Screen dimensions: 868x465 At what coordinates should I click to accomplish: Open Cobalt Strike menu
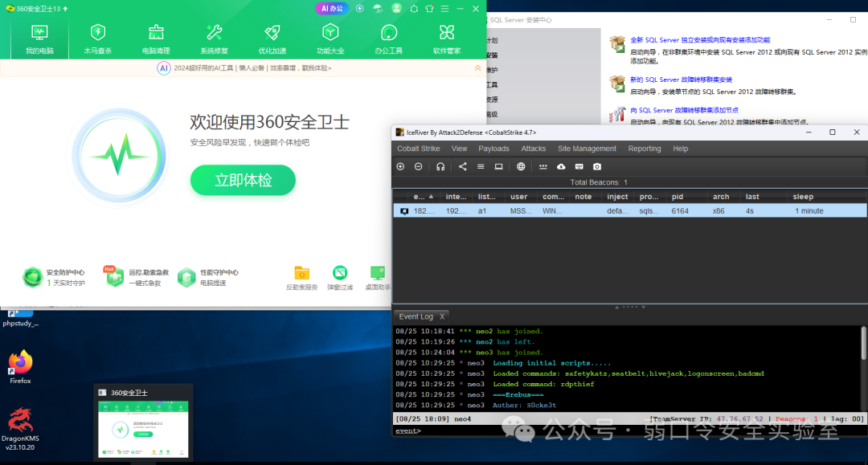[x=419, y=149]
